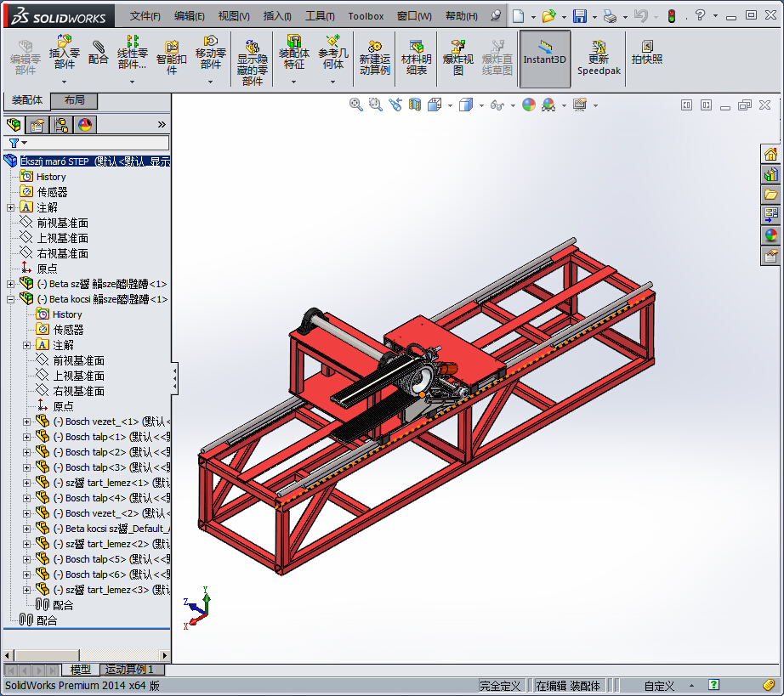Take a snapshot with 拍快照
The image size is (784, 696).
646,53
